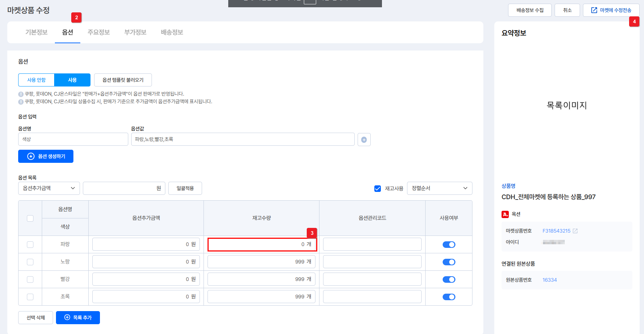Open market product number F318543215 link

(556, 231)
